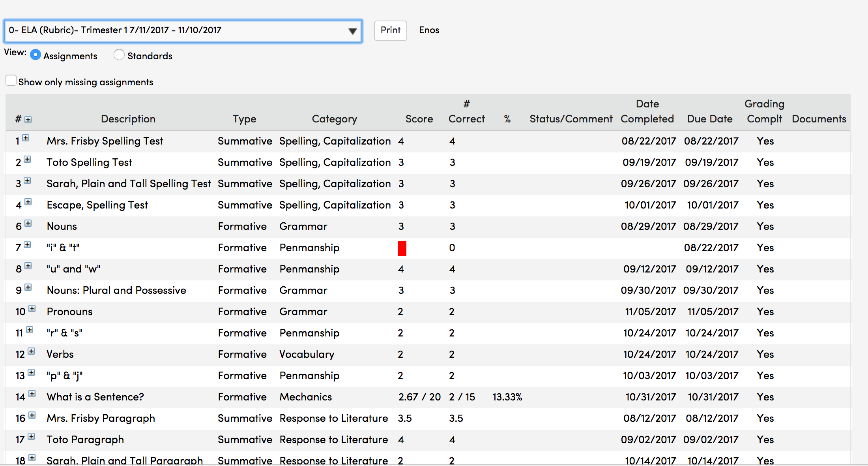Click the Description column header
Screen dimensions: 868x466
tap(128, 119)
